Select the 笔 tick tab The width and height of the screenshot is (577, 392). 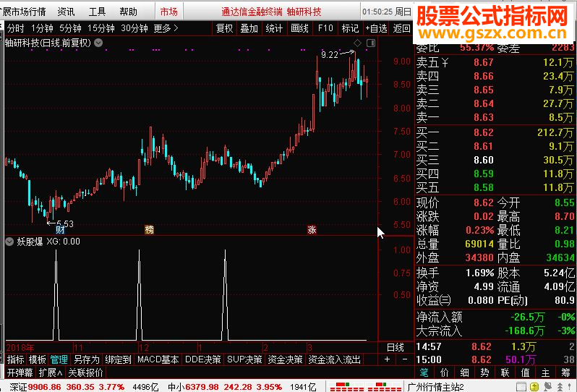424,372
